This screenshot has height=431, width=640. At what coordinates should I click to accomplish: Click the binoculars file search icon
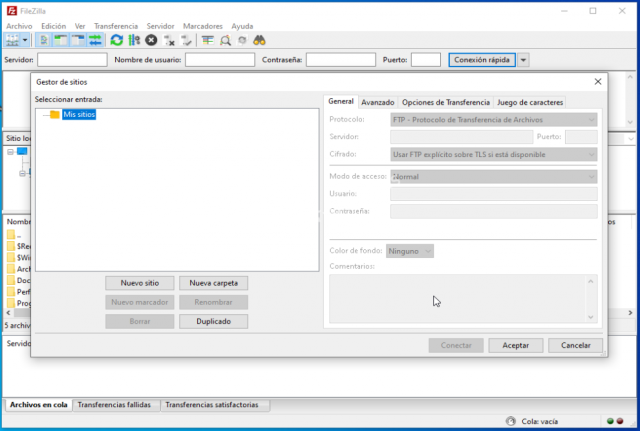click(259, 40)
